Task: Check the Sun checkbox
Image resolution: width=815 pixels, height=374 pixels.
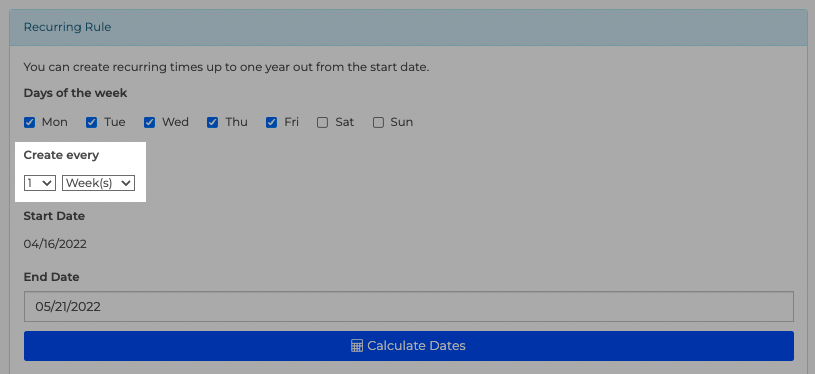Action: (378, 123)
